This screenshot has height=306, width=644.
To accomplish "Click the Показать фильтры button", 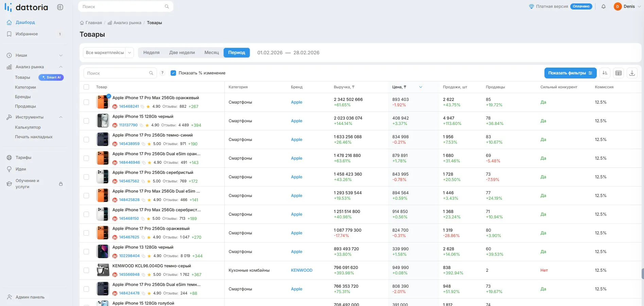I will pos(570,73).
